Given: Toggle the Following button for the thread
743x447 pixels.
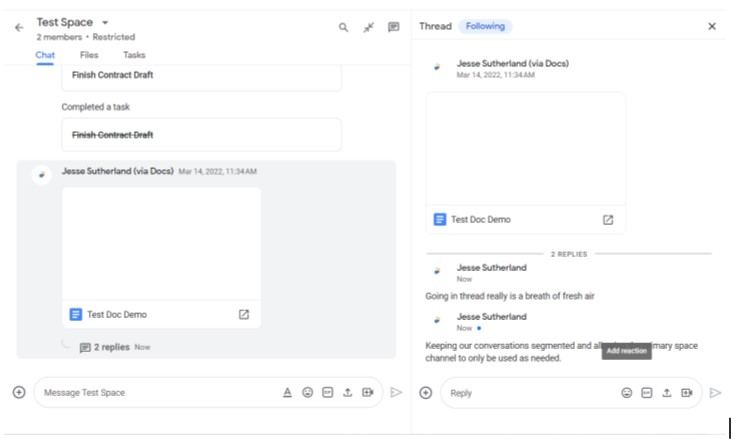Looking at the screenshot, I should 485,26.
